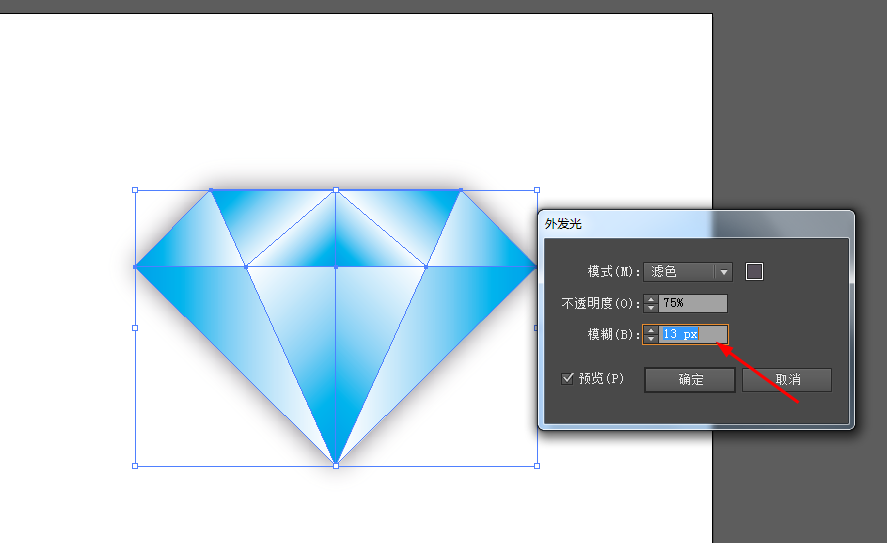Click the top-left selection handle of the diamond
This screenshot has height=543, width=887.
pos(135,191)
